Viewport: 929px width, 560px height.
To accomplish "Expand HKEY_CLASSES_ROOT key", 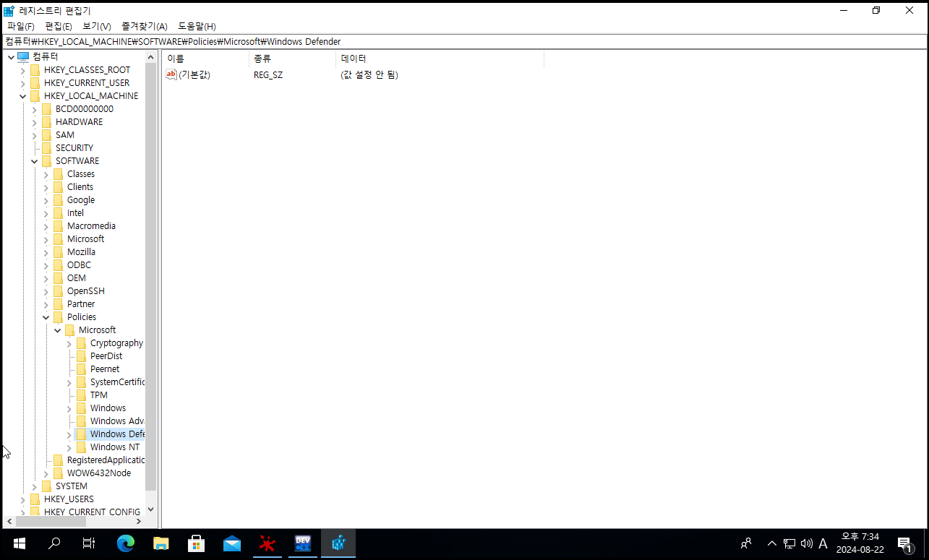I will pos(23,70).
